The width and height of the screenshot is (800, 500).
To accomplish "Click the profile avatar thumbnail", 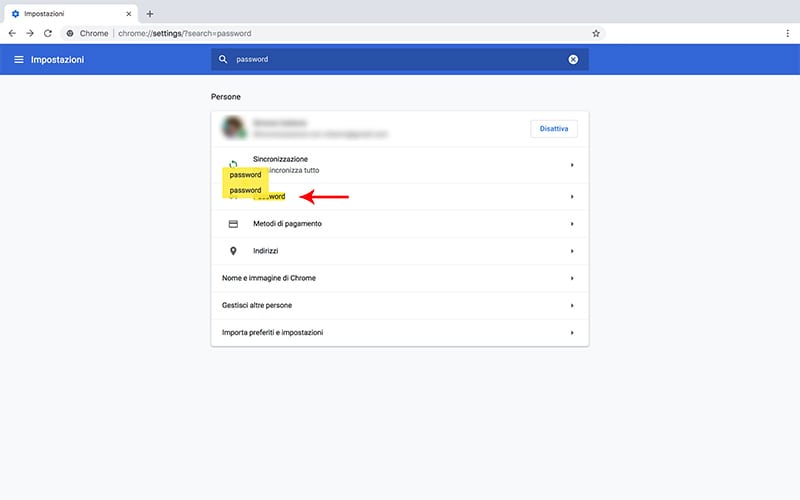I will 234,128.
